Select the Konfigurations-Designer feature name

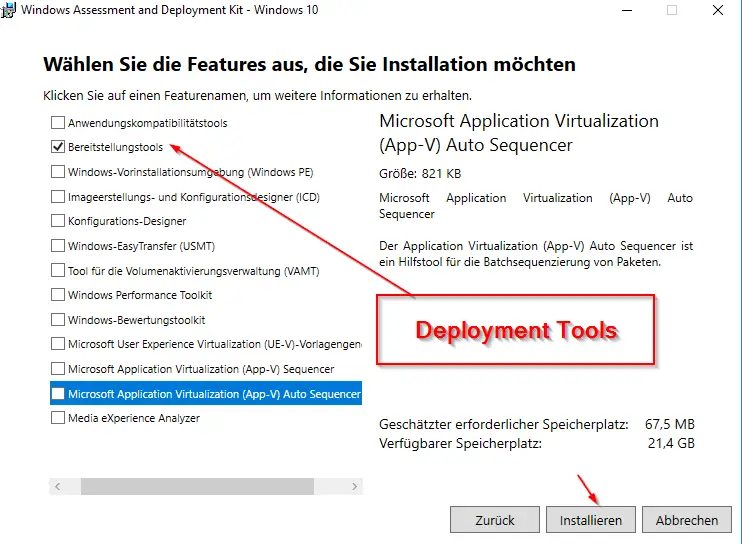127,221
